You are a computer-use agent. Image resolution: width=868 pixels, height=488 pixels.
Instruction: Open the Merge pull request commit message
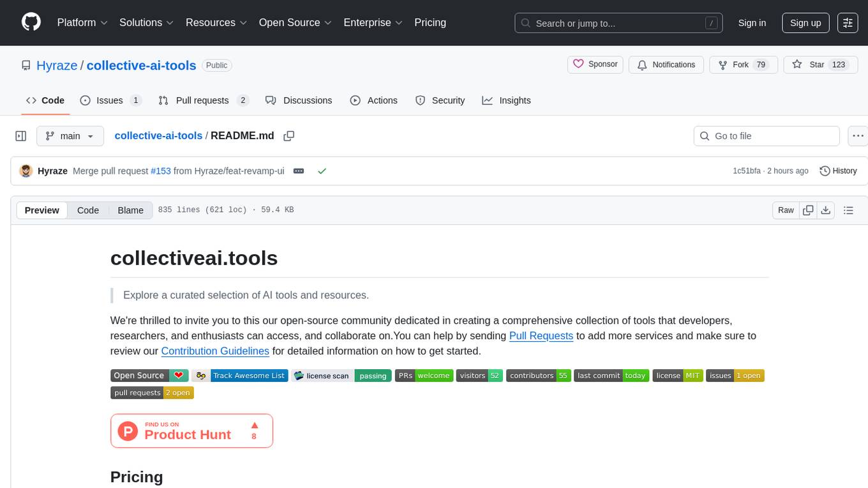110,171
